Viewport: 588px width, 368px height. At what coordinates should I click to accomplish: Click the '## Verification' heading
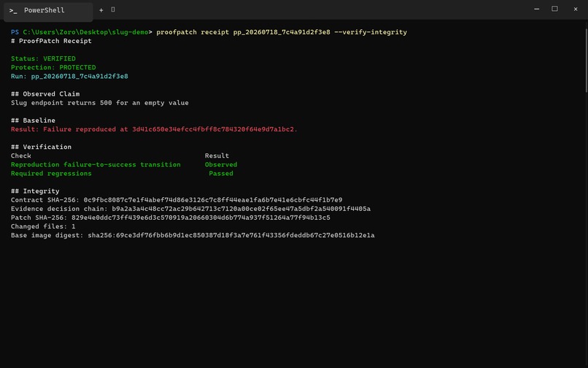click(42, 147)
